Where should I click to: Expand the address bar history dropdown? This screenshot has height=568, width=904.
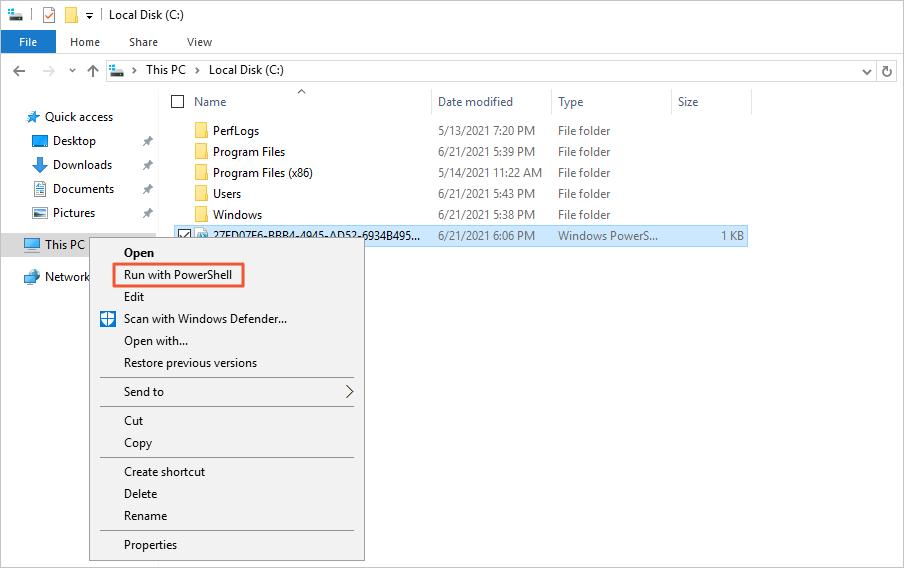click(866, 72)
